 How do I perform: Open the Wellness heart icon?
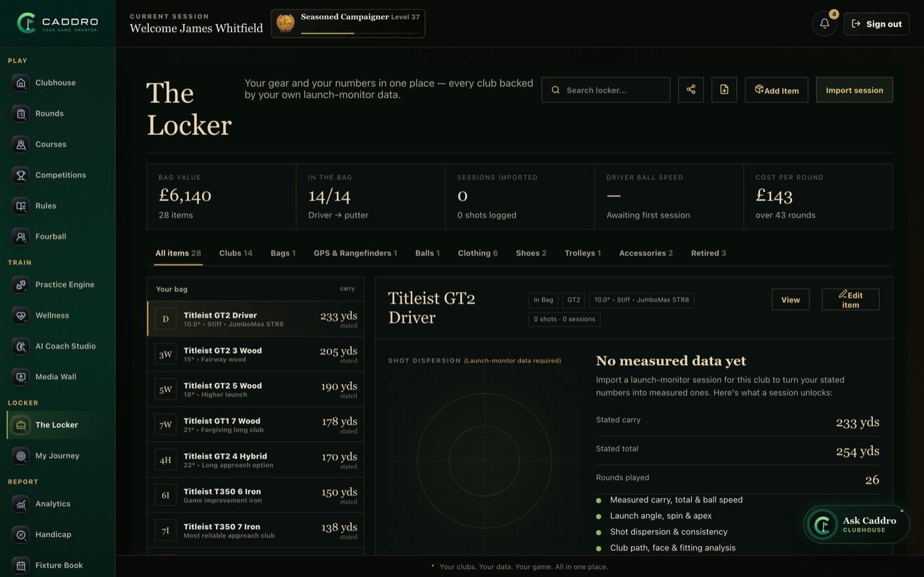(21, 315)
